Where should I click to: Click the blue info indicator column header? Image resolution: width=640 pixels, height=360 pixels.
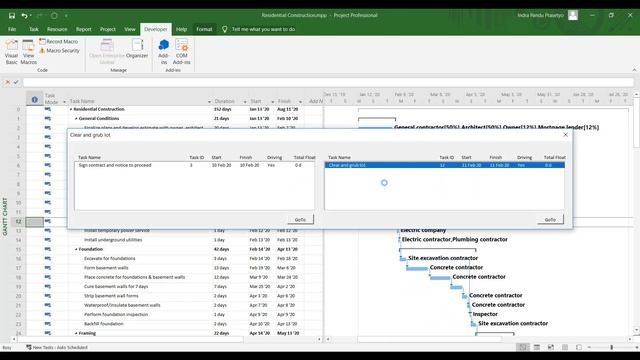tap(35, 99)
